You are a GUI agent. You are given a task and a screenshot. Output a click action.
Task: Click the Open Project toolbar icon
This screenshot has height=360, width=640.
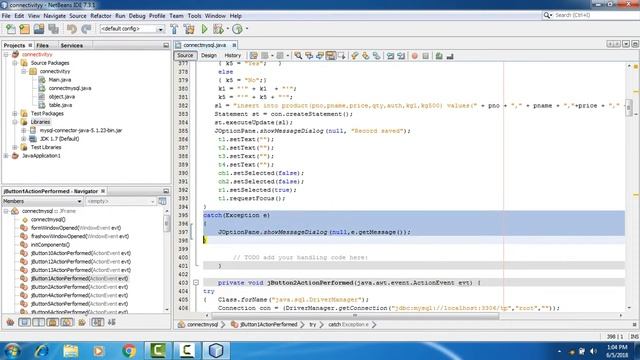39,29
